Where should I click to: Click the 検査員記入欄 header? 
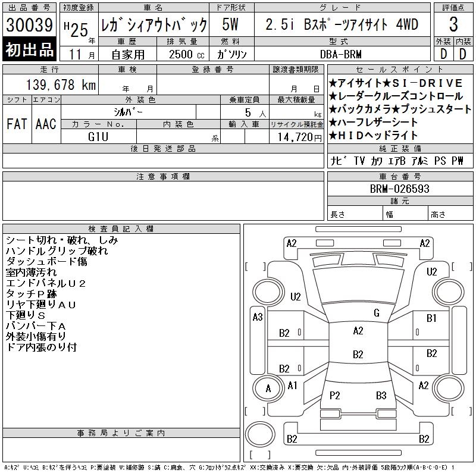coord(121,228)
